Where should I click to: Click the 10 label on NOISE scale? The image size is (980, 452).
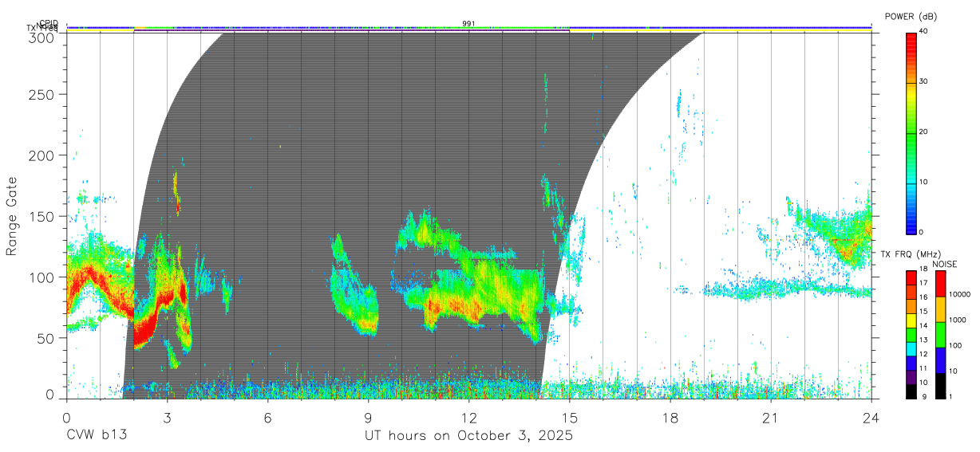(x=952, y=371)
